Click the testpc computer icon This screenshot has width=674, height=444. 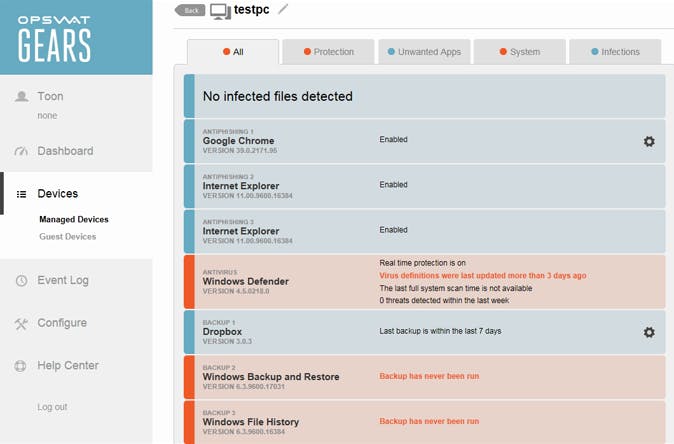coord(220,11)
